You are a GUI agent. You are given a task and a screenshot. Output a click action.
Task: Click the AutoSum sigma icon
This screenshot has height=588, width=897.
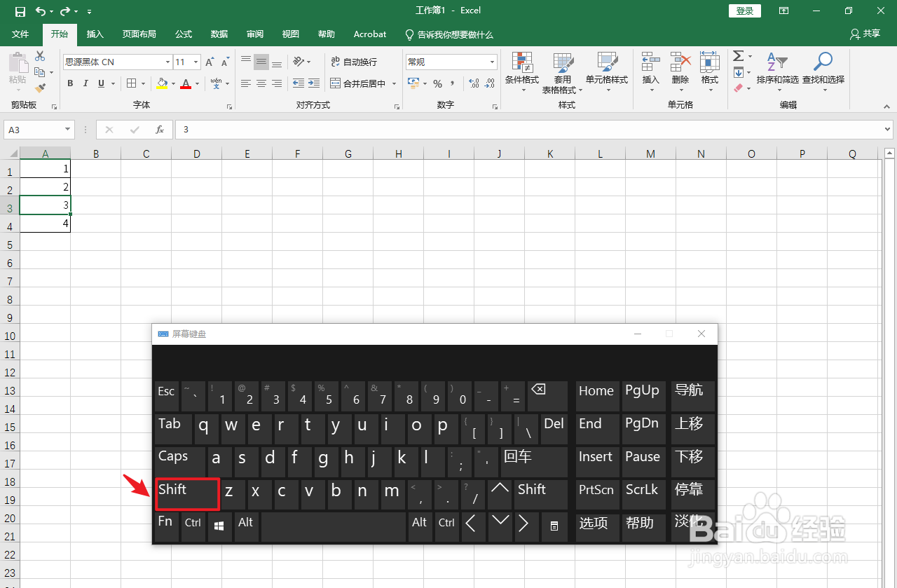pyautogui.click(x=739, y=56)
